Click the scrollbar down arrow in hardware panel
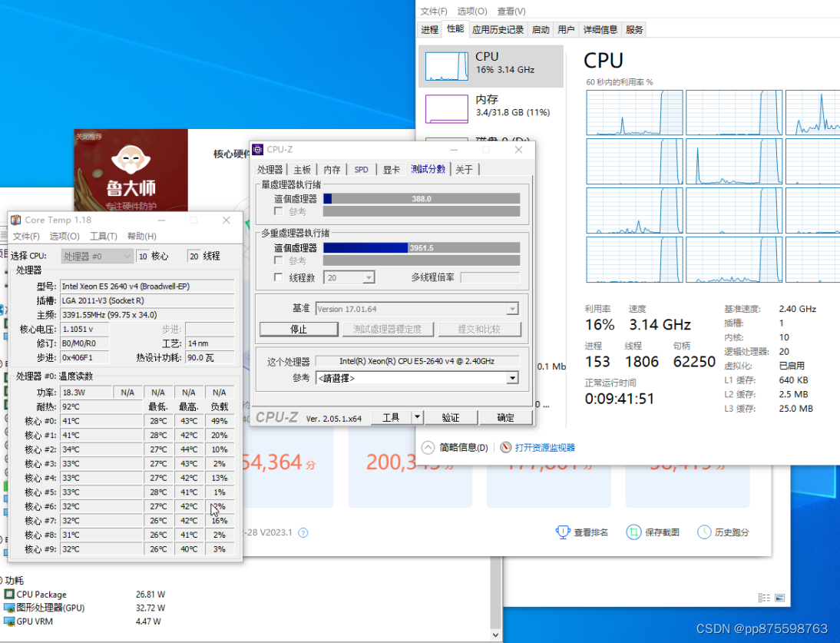The height and width of the screenshot is (643, 840). [x=495, y=635]
